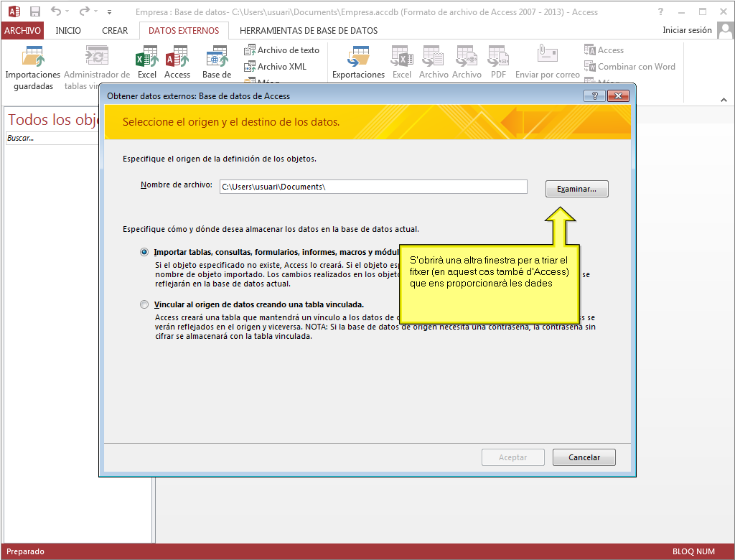Image resolution: width=735 pixels, height=560 pixels.
Task: Click the Access application logo icon
Action: [14, 11]
